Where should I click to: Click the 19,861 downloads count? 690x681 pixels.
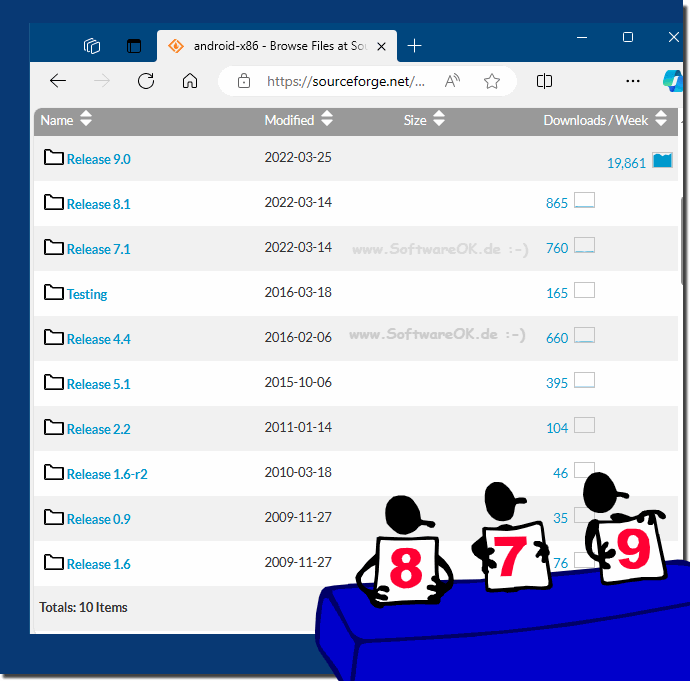point(626,164)
